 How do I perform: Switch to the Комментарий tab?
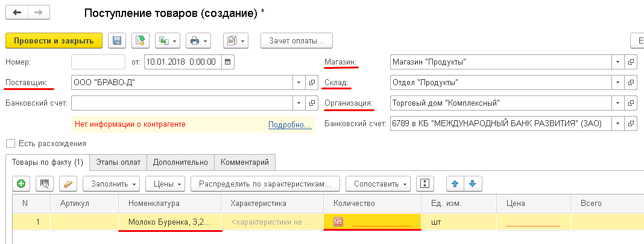[245, 162]
